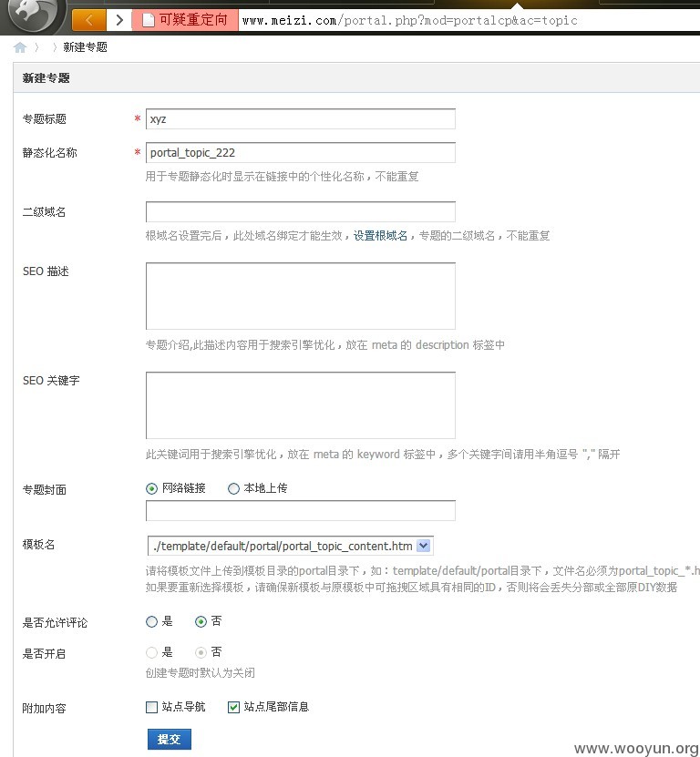This screenshot has height=757, width=700.
Task: Click the browser back arrow button
Action: pyautogui.click(x=89, y=20)
